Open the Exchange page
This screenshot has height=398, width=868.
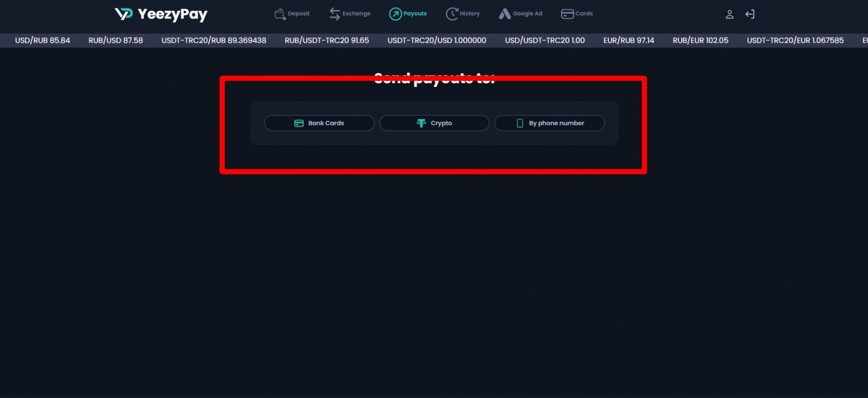[x=350, y=14]
